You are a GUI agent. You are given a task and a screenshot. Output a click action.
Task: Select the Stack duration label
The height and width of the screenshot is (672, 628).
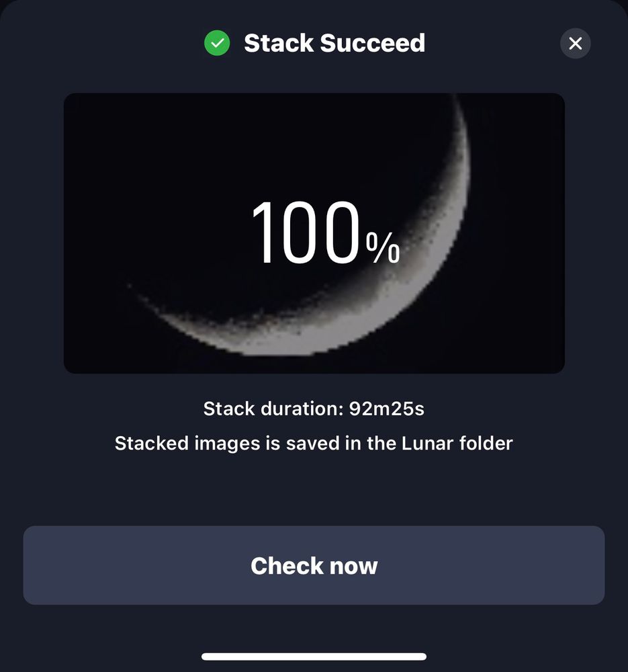click(274, 409)
